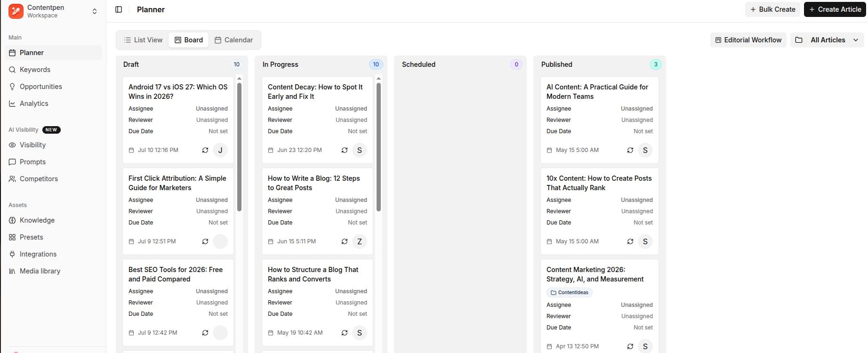
Task: Click S avatar on 10x Content card
Action: click(645, 241)
